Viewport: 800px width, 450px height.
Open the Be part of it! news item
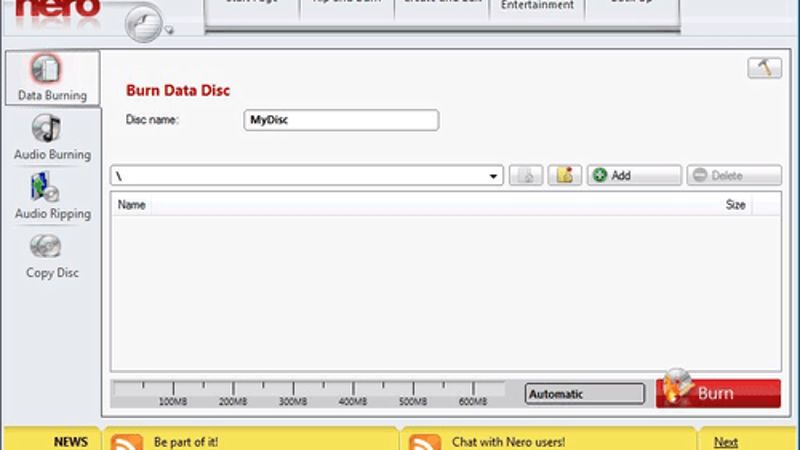pos(186,442)
